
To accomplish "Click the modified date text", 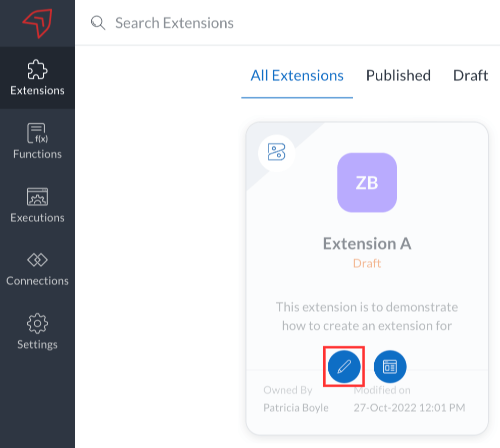I will pyautogui.click(x=409, y=408).
